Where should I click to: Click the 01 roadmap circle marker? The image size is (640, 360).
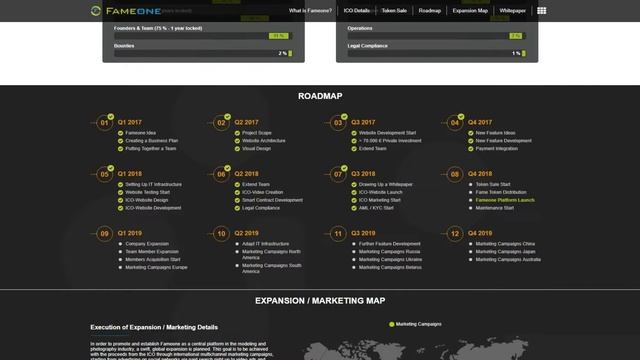(x=104, y=123)
